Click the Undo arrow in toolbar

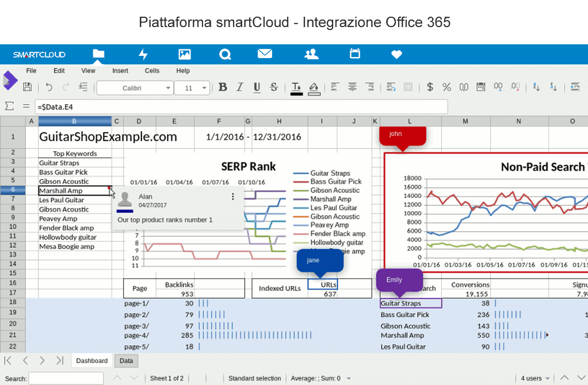(x=49, y=87)
